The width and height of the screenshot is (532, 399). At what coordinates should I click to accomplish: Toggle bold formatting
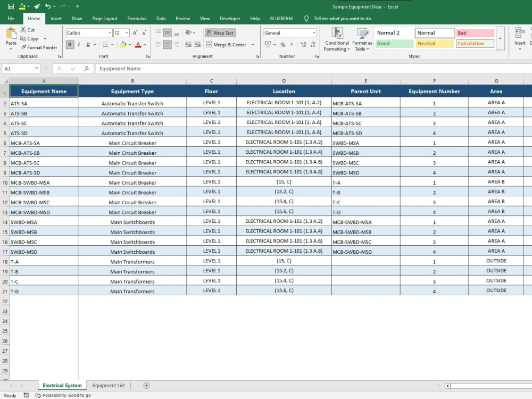click(69, 45)
